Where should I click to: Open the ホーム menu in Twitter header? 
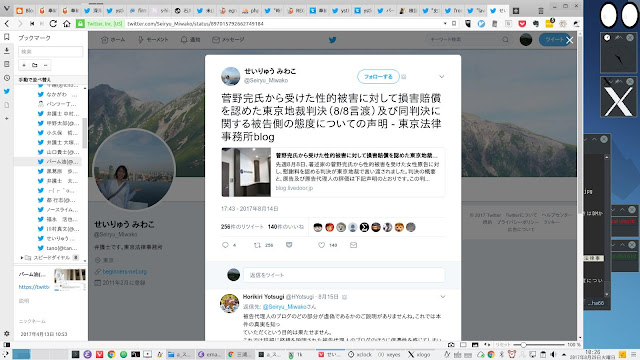[113, 40]
